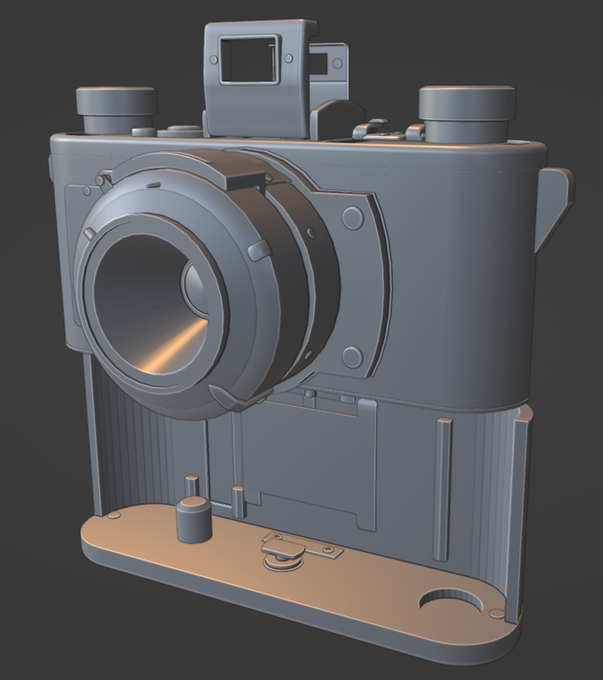Select the triangular strap lug on right side
This screenshot has height=680, width=603.
[554, 209]
